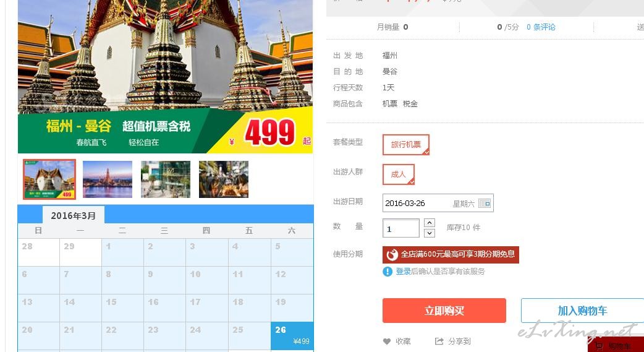
Task: Open the travel date picker field
Action: 438,203
